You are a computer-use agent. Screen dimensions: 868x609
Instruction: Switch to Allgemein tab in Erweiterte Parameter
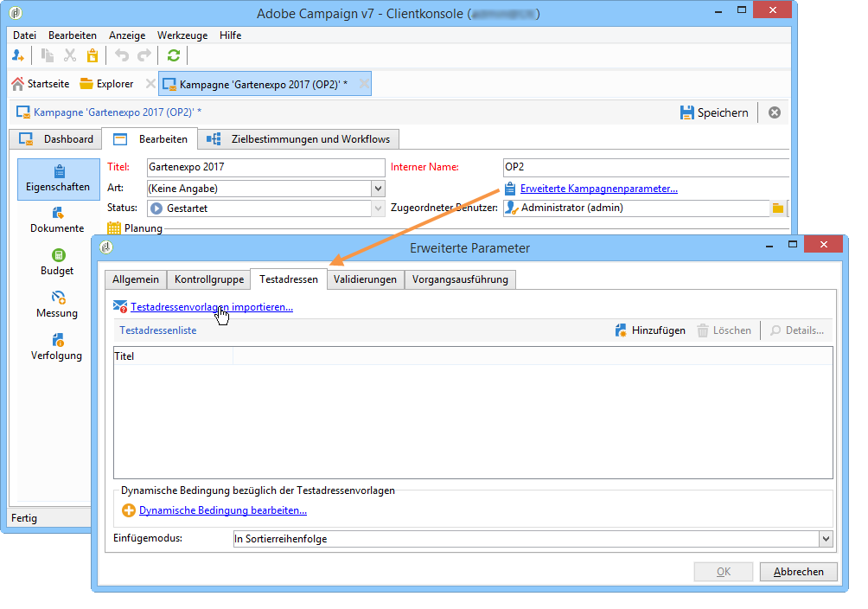tap(136, 279)
